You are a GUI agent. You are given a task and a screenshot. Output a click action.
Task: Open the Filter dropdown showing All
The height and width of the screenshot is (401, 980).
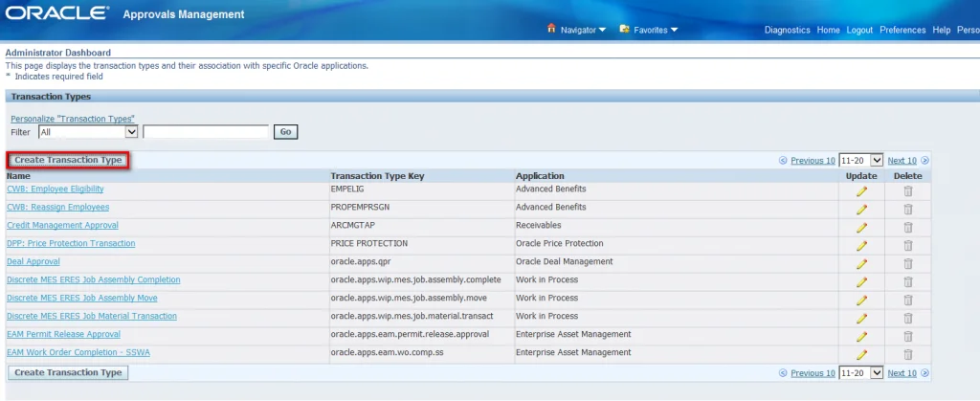[87, 132]
